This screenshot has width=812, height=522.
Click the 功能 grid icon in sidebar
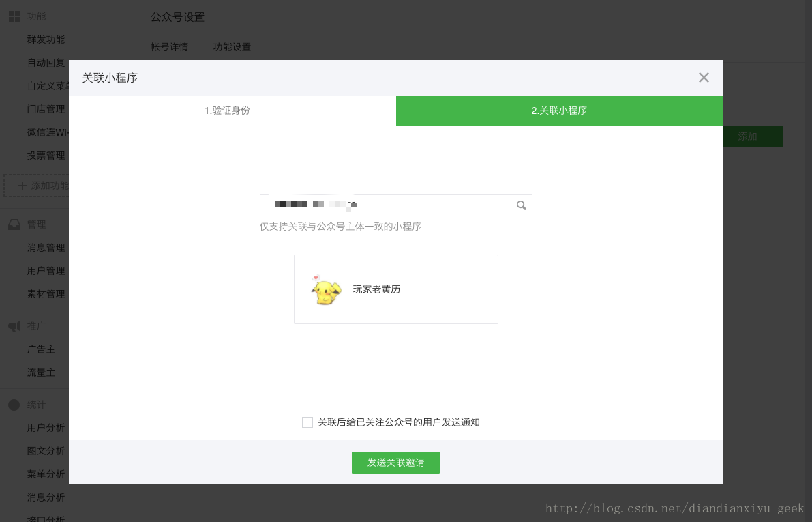[14, 16]
